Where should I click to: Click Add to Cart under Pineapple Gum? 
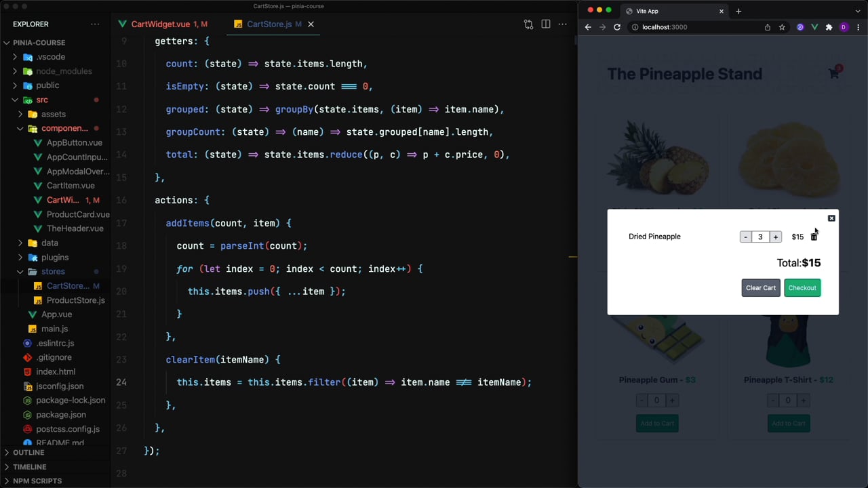point(657,424)
